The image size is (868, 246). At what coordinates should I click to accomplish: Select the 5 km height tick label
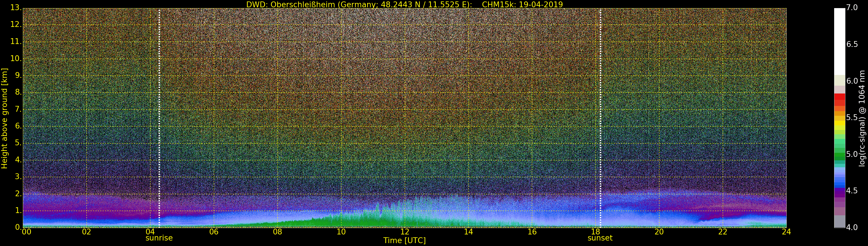coord(18,143)
